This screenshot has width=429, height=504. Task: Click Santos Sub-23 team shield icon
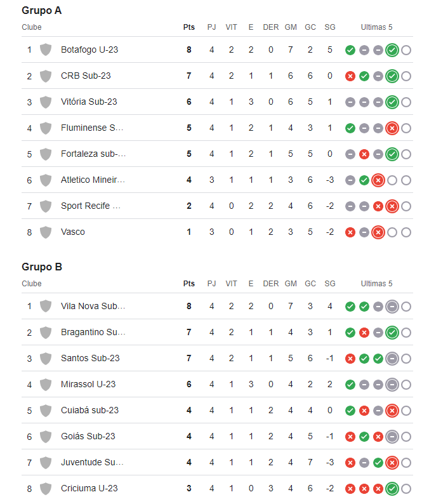tap(46, 359)
